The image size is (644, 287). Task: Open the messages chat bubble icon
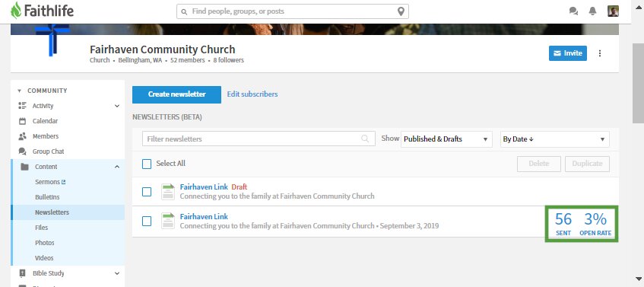[x=573, y=11]
